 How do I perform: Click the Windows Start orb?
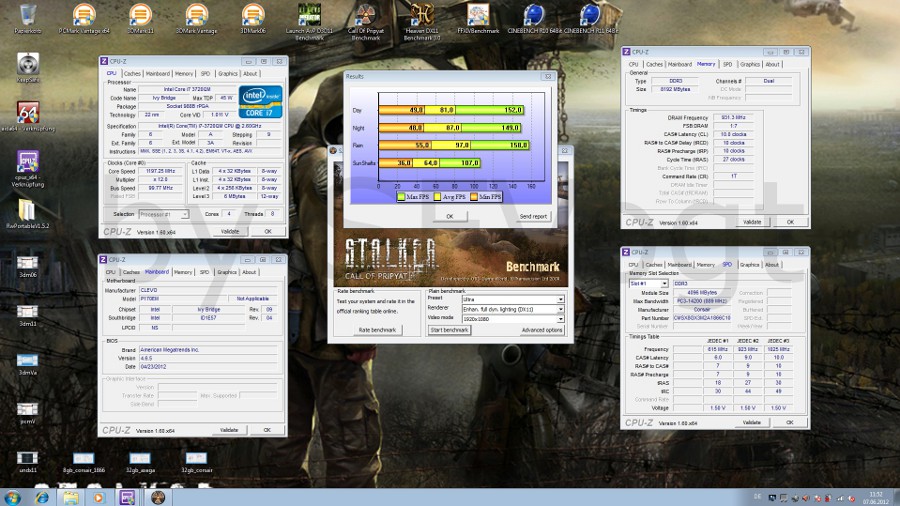click(13, 496)
